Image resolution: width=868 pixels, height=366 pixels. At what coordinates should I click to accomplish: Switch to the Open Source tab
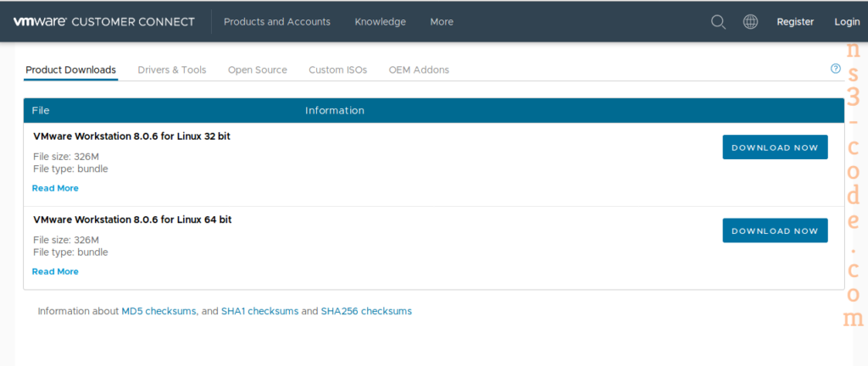(258, 70)
